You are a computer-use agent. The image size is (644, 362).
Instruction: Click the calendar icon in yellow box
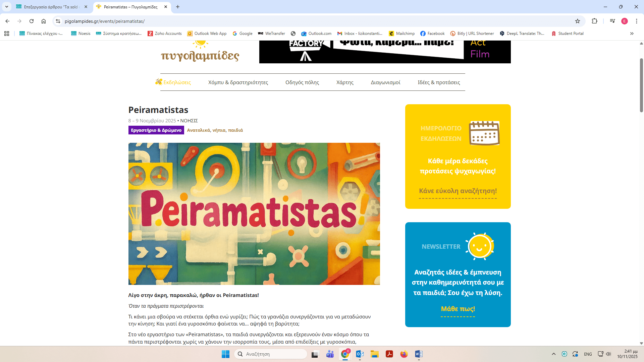(484, 133)
